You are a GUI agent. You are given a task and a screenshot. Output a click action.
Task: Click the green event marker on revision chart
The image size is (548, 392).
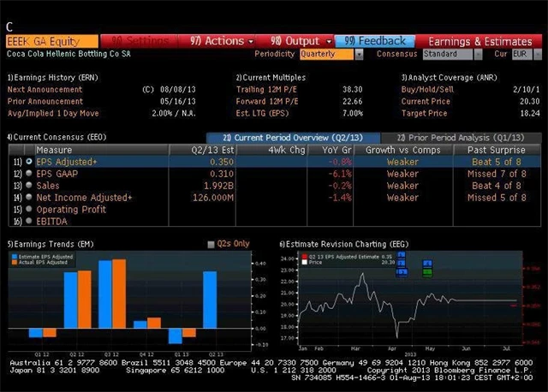[427, 272]
